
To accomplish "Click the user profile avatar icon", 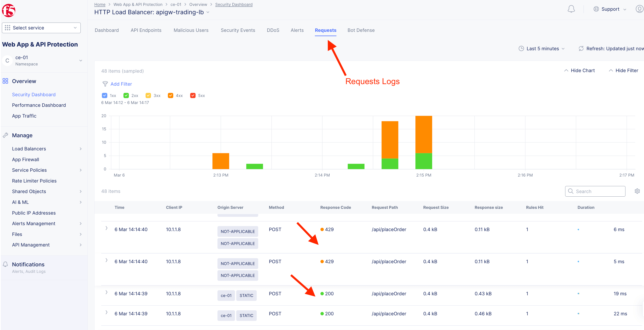I will (639, 9).
